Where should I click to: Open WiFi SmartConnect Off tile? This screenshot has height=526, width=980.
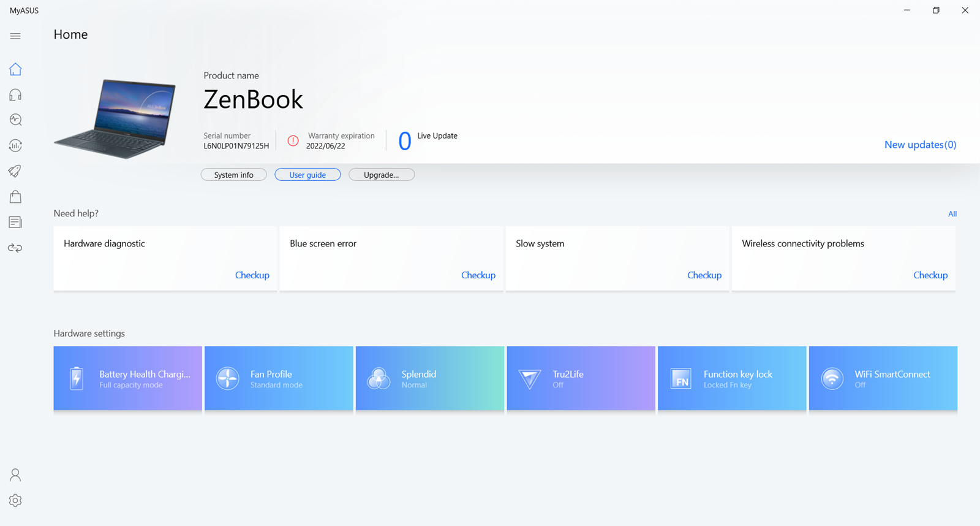point(883,378)
